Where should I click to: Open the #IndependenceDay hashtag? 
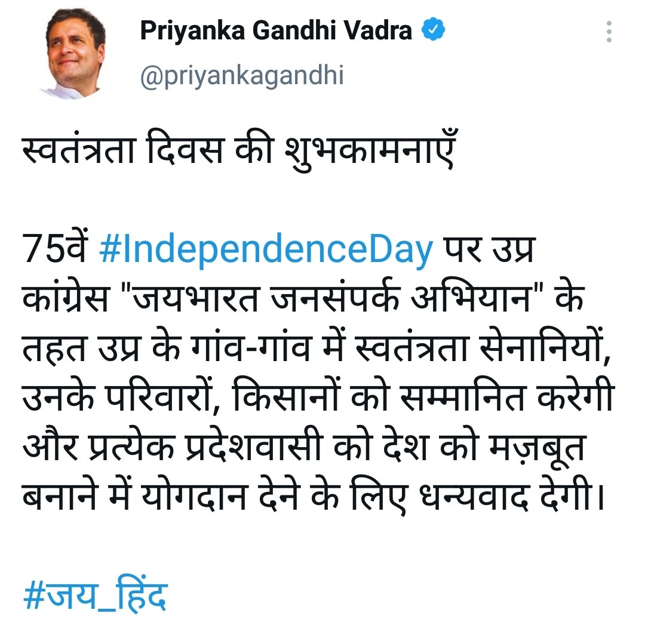(x=265, y=252)
